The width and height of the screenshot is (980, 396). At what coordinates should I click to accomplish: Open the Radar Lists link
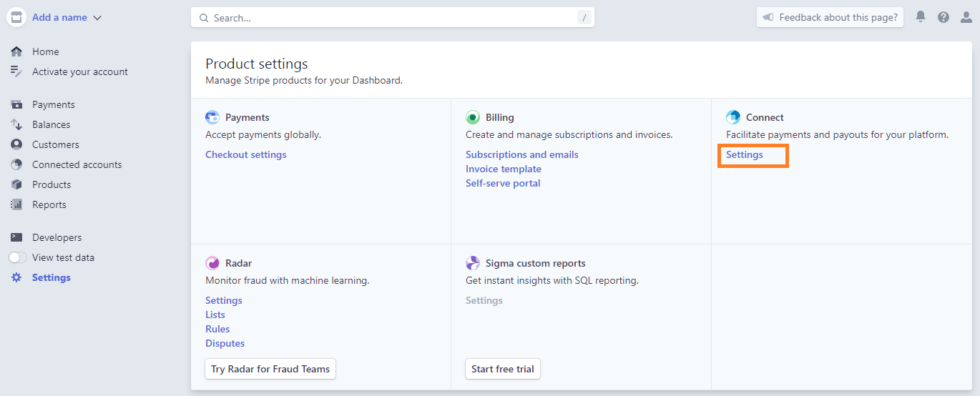(215, 315)
